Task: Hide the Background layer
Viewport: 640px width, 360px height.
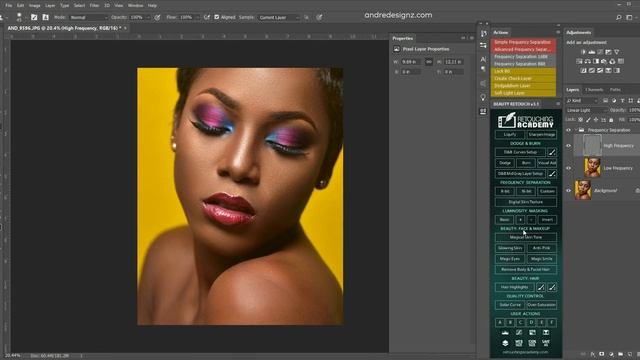Action: [x=569, y=191]
